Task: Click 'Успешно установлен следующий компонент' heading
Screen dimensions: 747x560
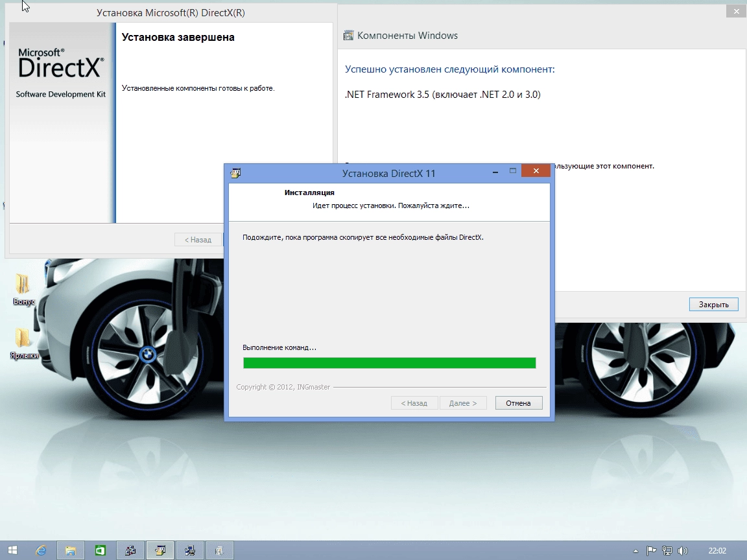Action: click(x=450, y=69)
